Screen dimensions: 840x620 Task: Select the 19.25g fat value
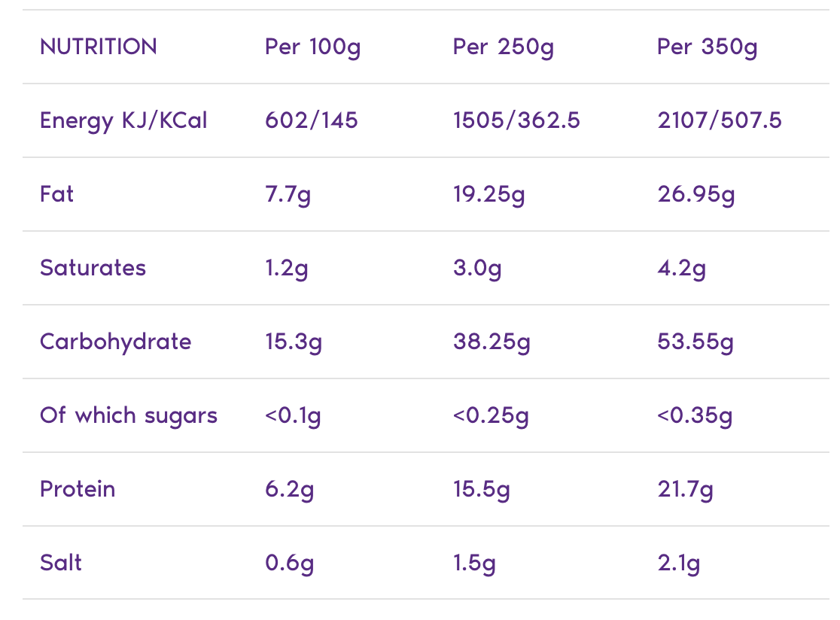click(489, 194)
